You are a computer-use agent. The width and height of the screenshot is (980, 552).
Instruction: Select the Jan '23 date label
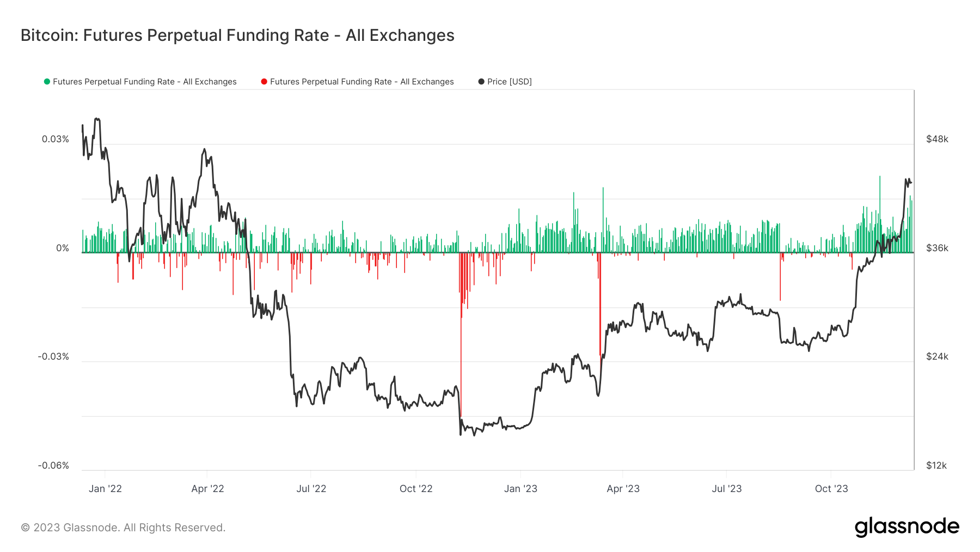520,489
